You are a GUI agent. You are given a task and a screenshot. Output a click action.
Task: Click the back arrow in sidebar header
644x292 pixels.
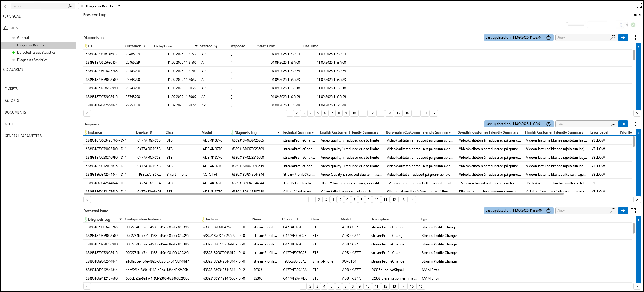coord(5,6)
